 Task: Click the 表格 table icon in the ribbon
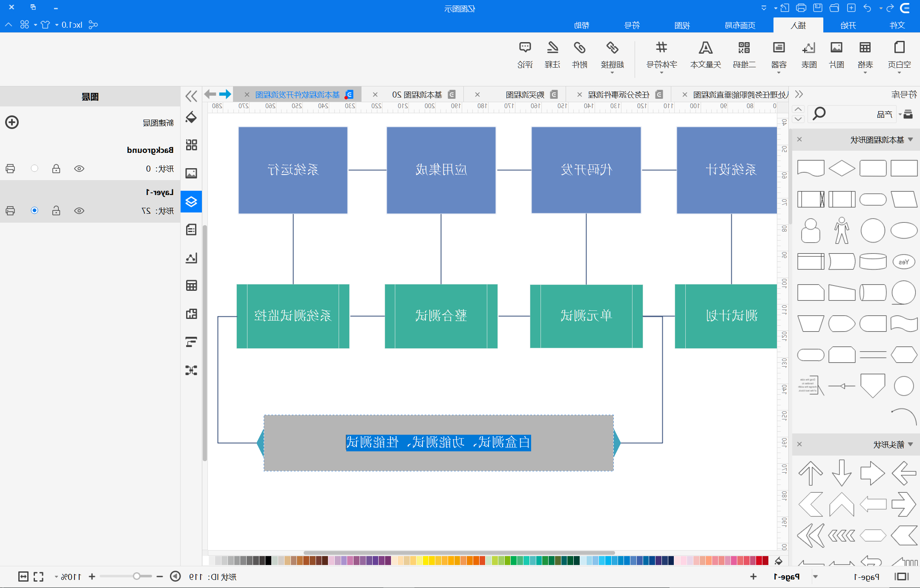pyautogui.click(x=865, y=48)
